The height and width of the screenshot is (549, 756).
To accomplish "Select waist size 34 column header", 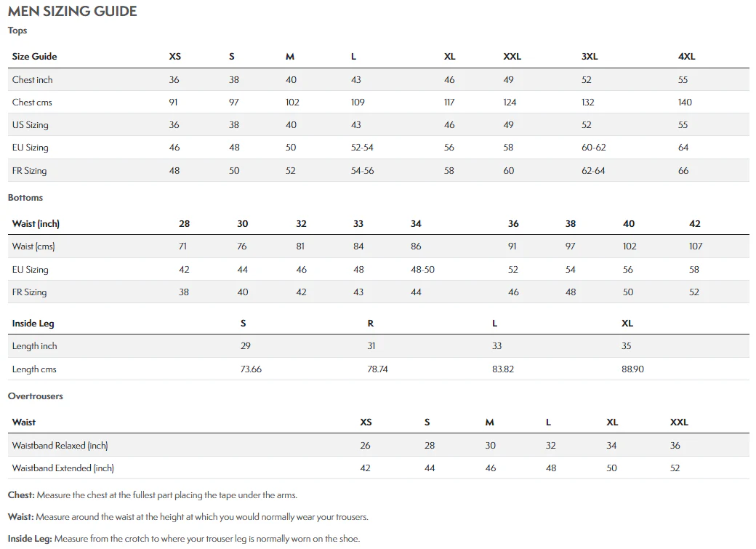I will coord(416,224).
